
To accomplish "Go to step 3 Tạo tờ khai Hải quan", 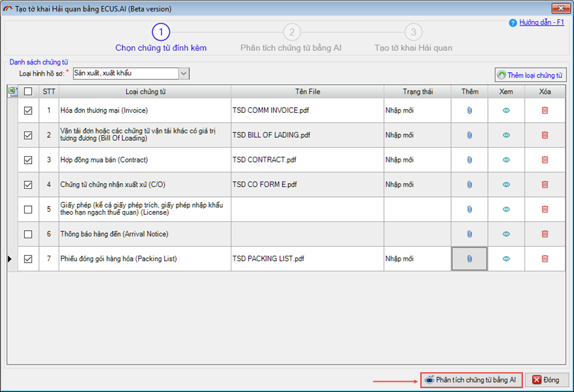I will (x=413, y=33).
